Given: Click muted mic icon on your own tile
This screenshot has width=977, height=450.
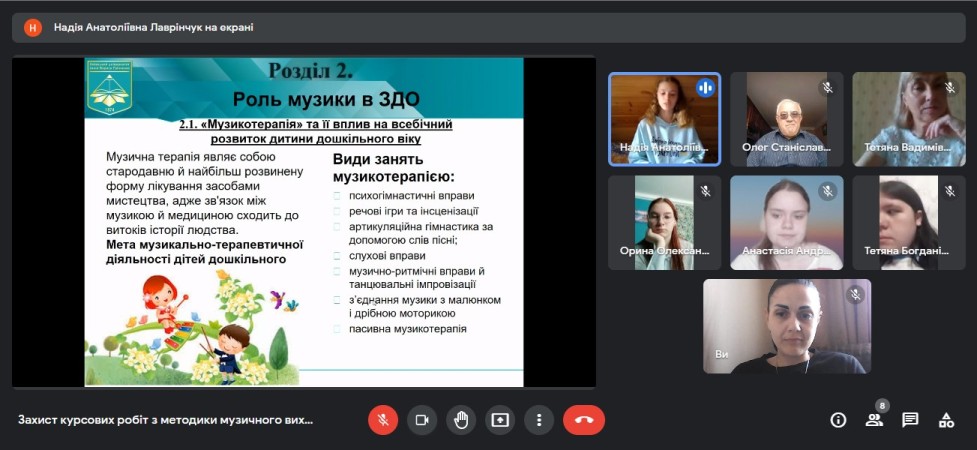Looking at the screenshot, I should [855, 294].
